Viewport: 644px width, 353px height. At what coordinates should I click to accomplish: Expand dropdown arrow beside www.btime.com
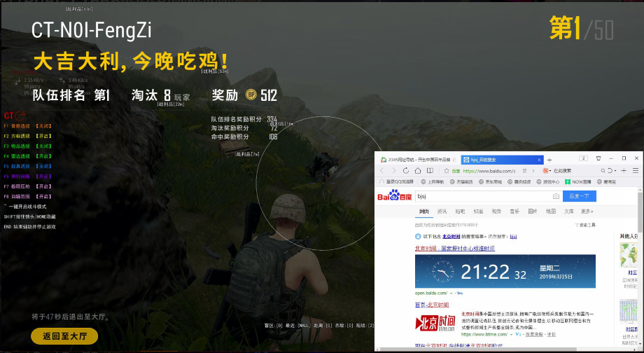(x=511, y=335)
